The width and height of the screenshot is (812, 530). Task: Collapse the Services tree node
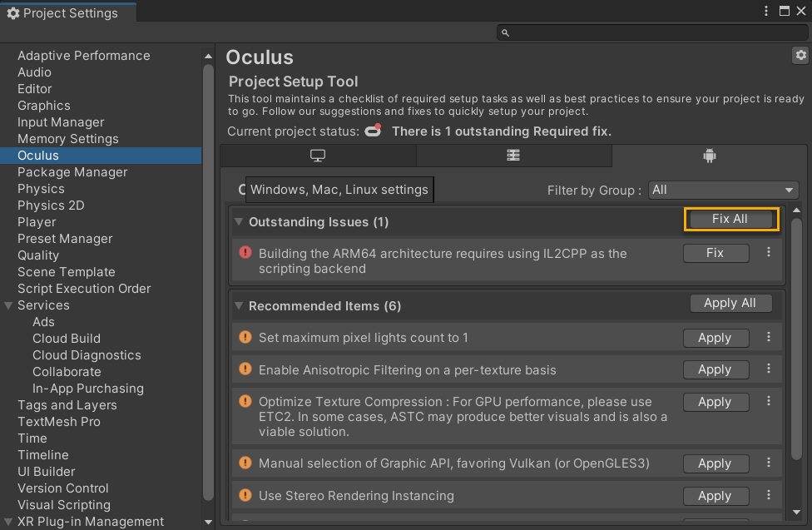(x=8, y=305)
